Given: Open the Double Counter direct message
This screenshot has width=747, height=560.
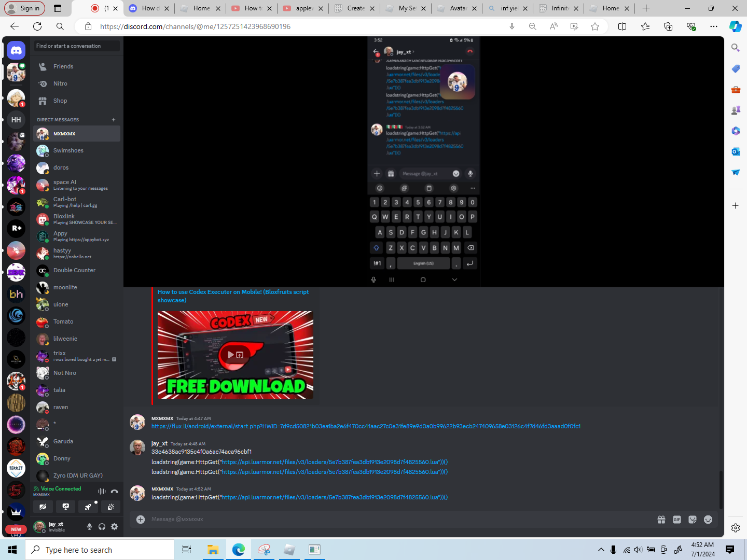Looking at the screenshot, I should [x=77, y=270].
